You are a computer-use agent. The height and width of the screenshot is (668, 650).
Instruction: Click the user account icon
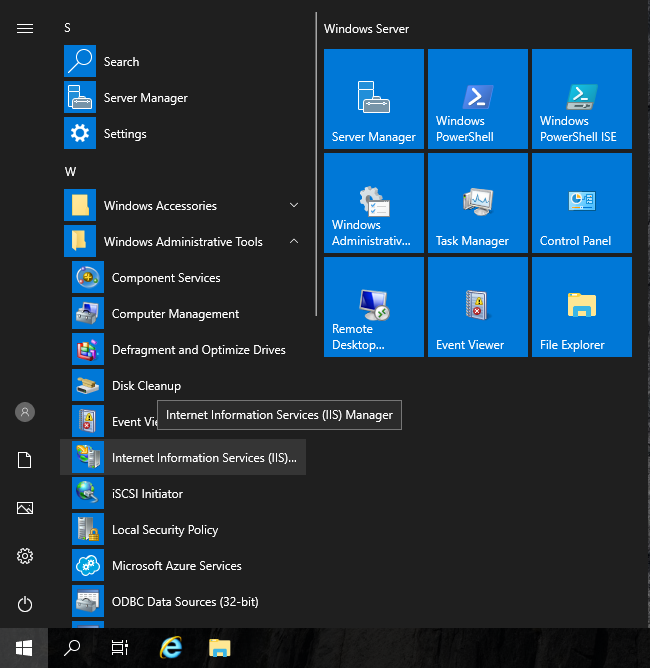[x=25, y=412]
